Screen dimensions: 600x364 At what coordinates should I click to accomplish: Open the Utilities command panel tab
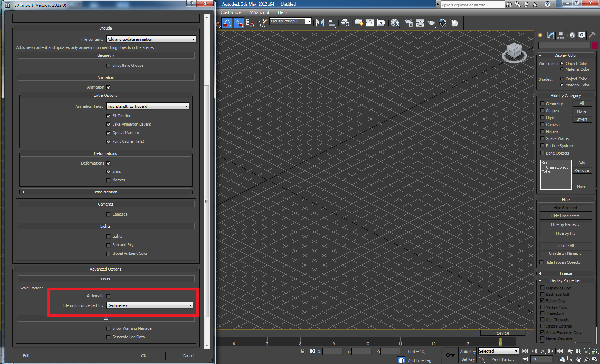[592, 35]
